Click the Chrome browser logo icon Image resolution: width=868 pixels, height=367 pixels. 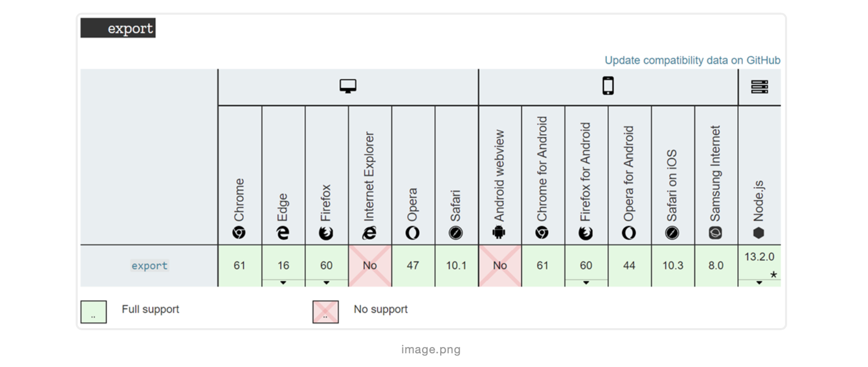pos(239,232)
